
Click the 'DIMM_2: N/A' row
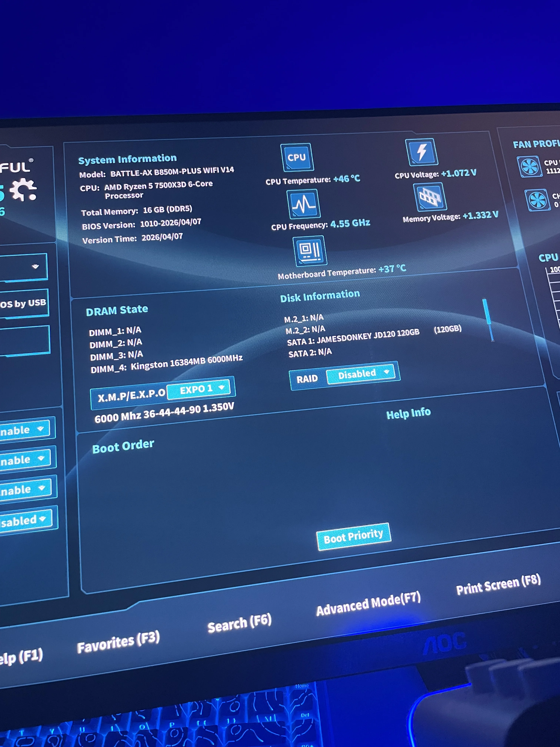(116, 343)
